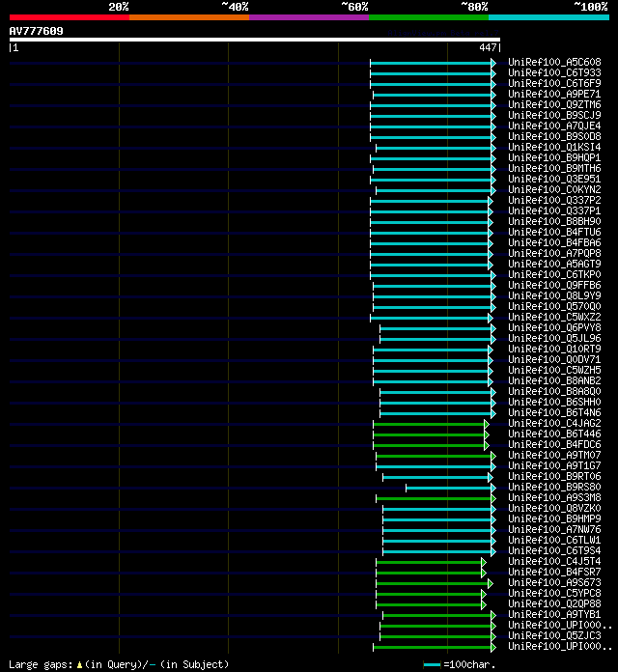This screenshot has width=618, height=672.
Task: Select the UniRef100_B8A8Q0 label
Action: point(554,391)
